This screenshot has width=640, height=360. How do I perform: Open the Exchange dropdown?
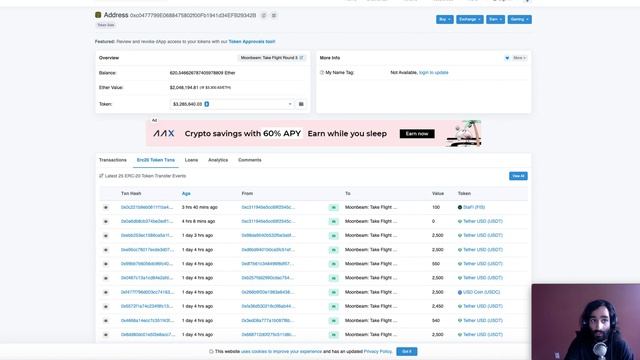pyautogui.click(x=470, y=19)
